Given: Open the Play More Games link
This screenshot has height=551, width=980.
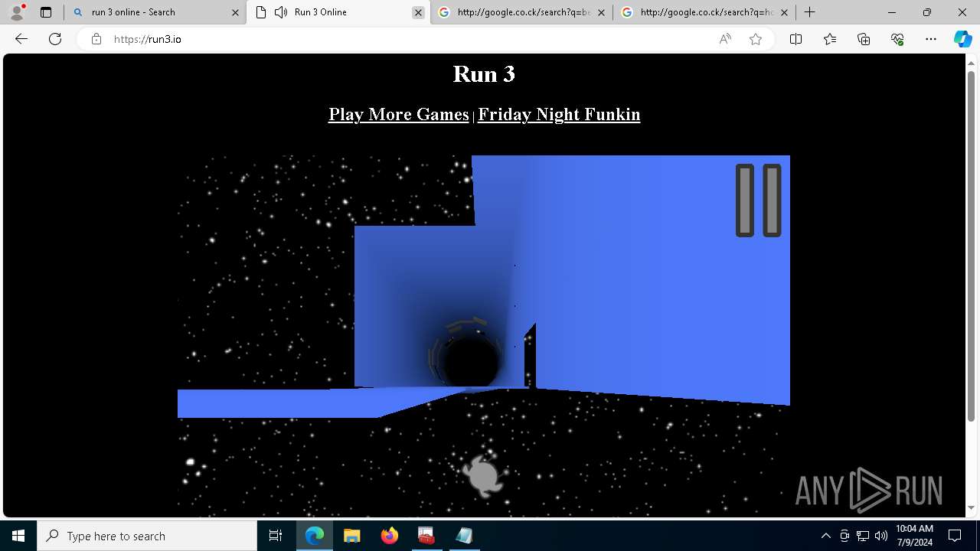Looking at the screenshot, I should click(398, 114).
